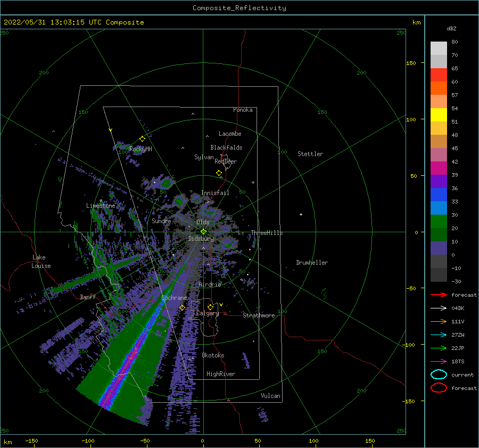Click the Blackfalds city label

pyautogui.click(x=226, y=148)
